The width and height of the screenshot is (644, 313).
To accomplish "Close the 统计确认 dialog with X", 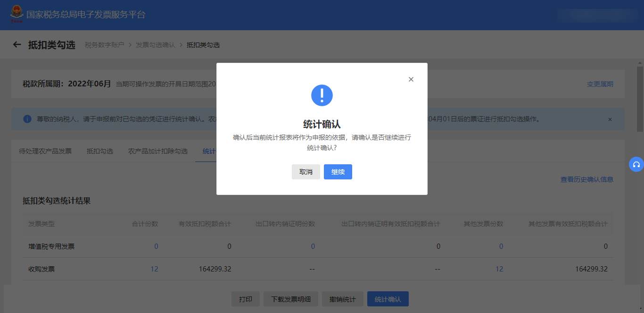I will (411, 79).
